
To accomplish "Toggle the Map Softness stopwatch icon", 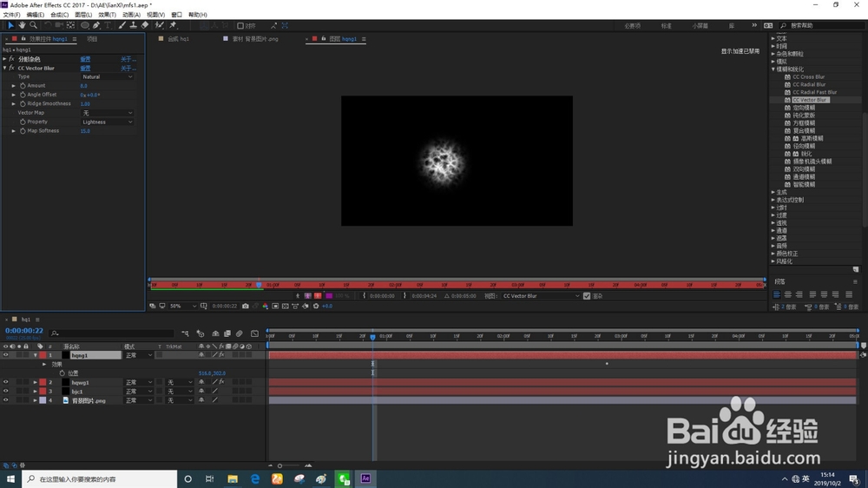I will tap(23, 131).
